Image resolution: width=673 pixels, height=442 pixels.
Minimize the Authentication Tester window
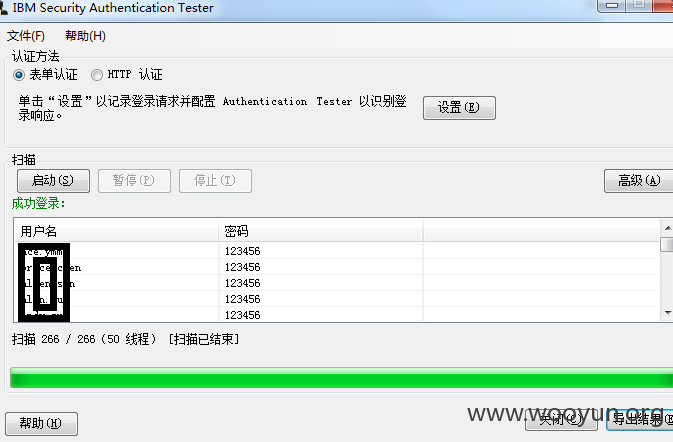pyautogui.click(x=612, y=6)
